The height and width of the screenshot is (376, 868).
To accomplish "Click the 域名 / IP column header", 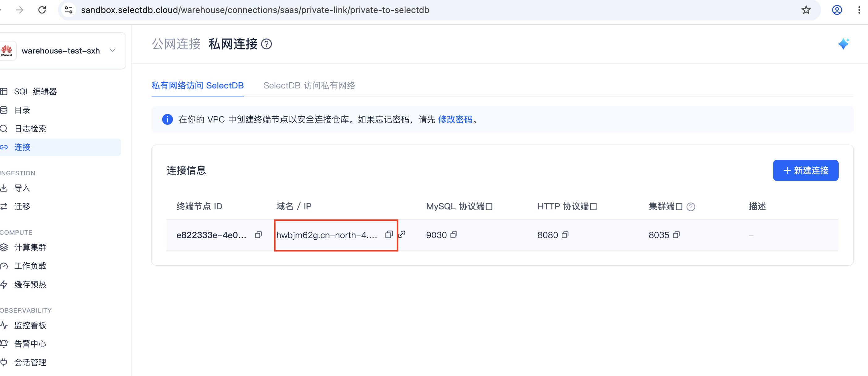I will (x=294, y=207).
